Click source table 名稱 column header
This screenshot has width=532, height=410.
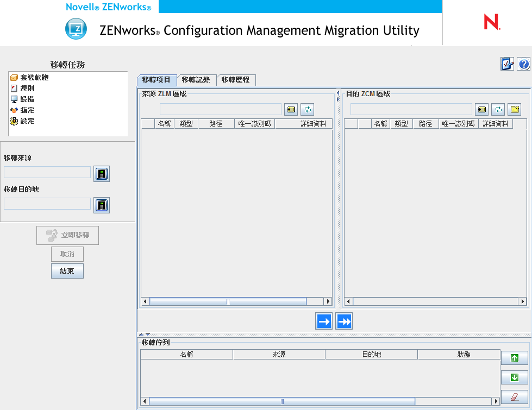pos(164,124)
